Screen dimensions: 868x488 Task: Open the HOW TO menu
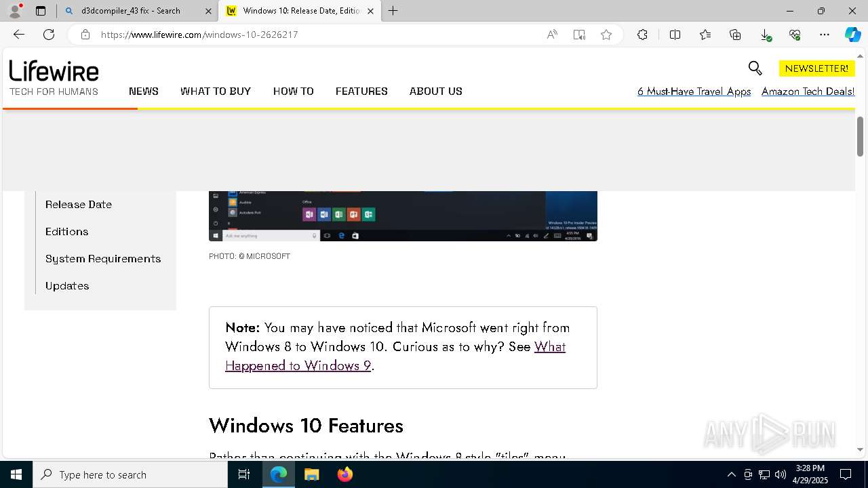pyautogui.click(x=294, y=91)
